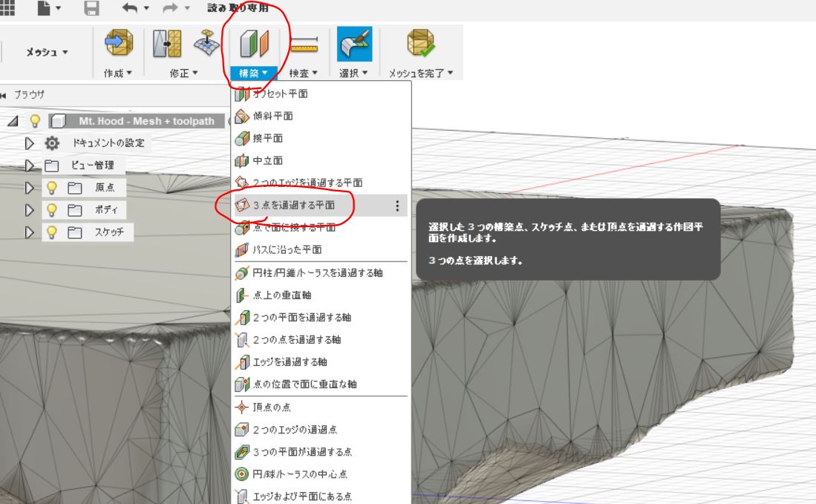The image size is (816, 504).
Task: Open the grid data panel icon
Action: point(7,7)
